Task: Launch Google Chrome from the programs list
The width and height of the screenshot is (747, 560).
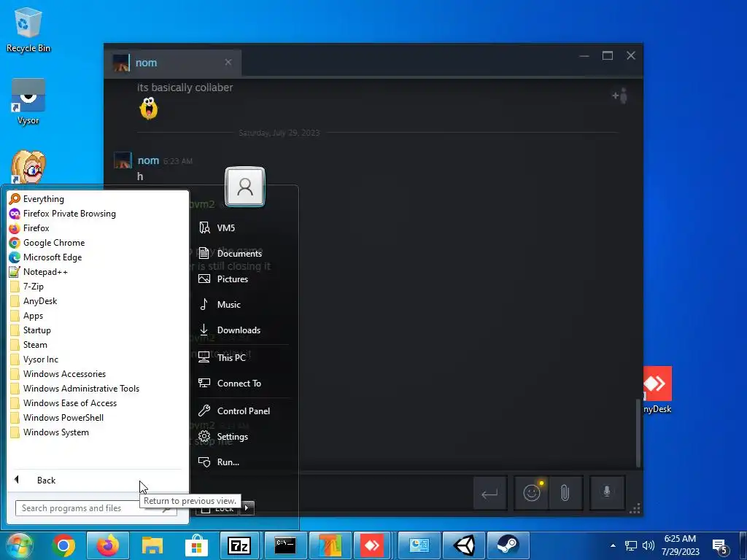Action: tap(98, 243)
